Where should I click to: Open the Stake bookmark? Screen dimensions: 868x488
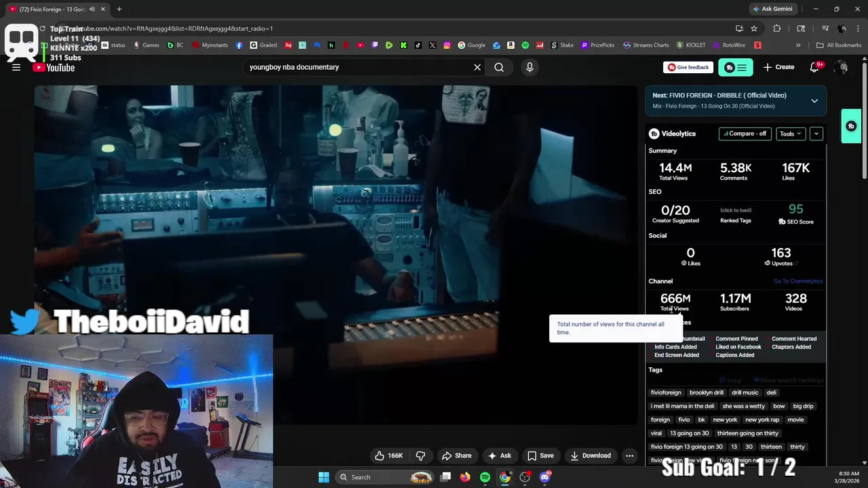(x=562, y=45)
